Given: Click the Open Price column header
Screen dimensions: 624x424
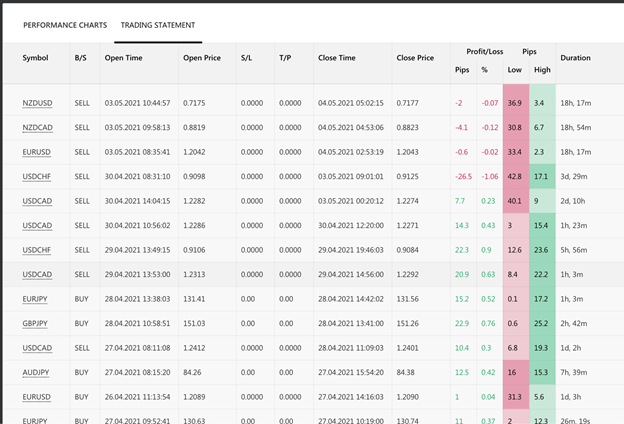Looking at the screenshot, I should coord(203,58).
